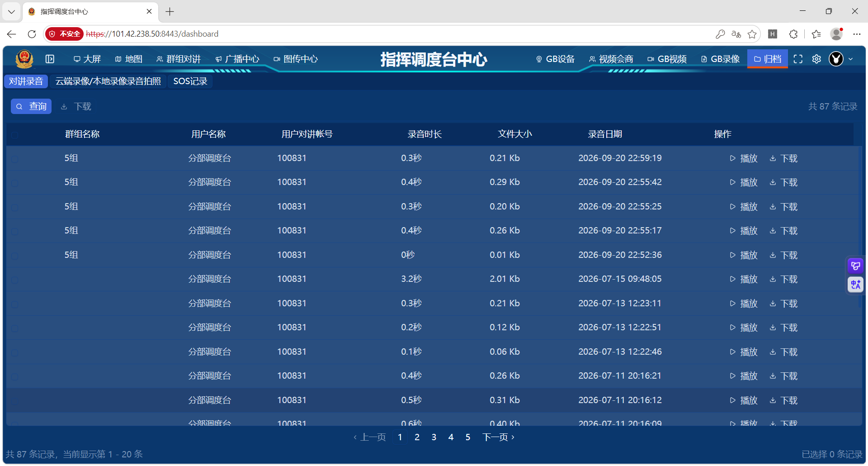This screenshot has width=868, height=466.
Task: Open the floating translate icon
Action: 855,285
